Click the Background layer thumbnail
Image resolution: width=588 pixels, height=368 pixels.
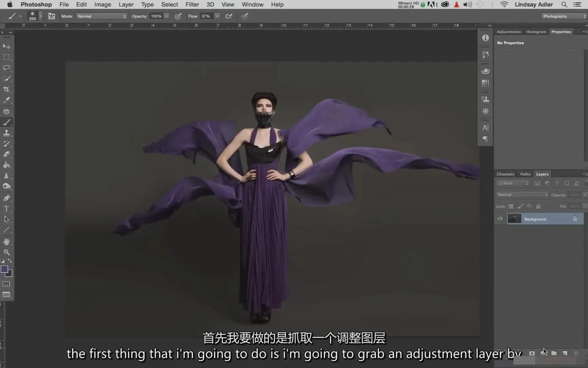point(514,219)
